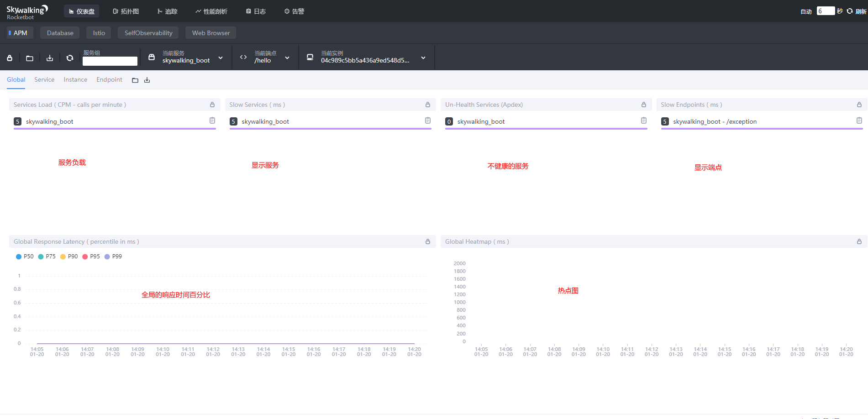Open the 告警 alarm page
868x419 pixels.
pos(294,11)
